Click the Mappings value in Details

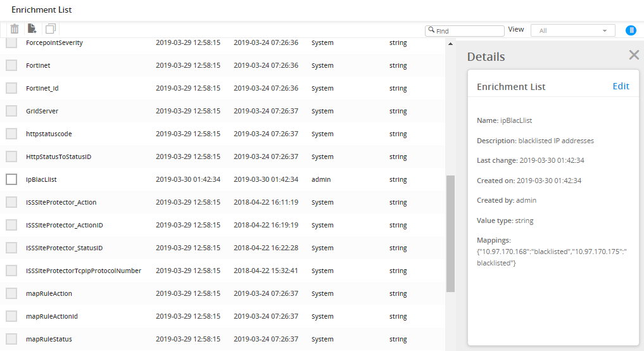[x=552, y=257]
